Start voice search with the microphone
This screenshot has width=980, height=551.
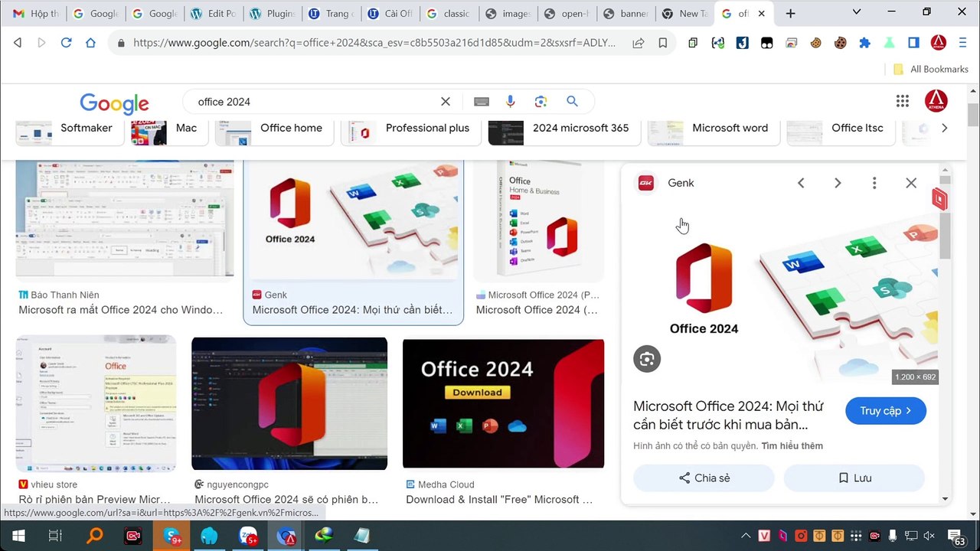click(x=511, y=102)
